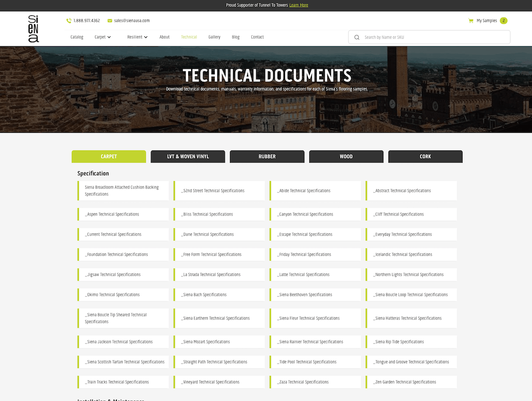Open Siena Boucle Tip Sheared Technical Specifications
The image size is (532, 401).
pyautogui.click(x=123, y=318)
